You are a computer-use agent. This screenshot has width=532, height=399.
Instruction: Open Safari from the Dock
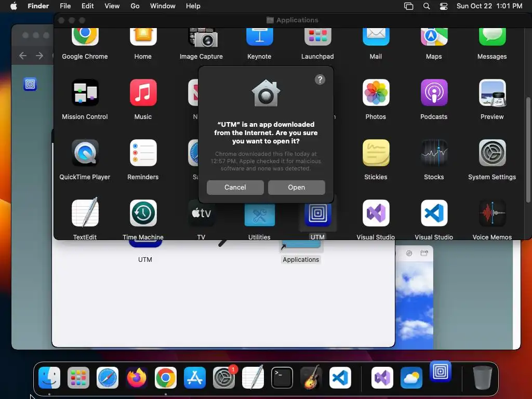tap(108, 378)
